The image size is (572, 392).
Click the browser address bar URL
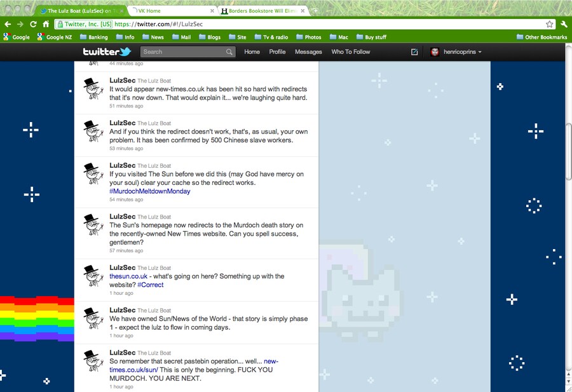click(158, 24)
